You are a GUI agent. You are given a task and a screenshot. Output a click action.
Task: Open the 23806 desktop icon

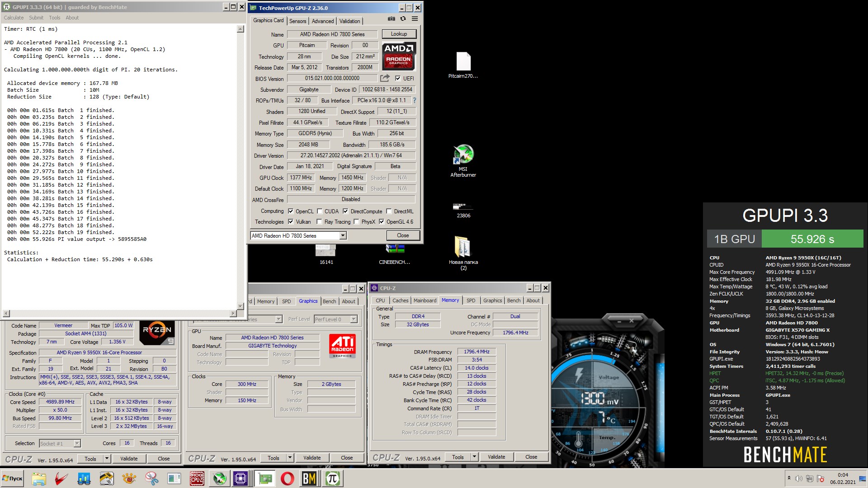pos(463,211)
